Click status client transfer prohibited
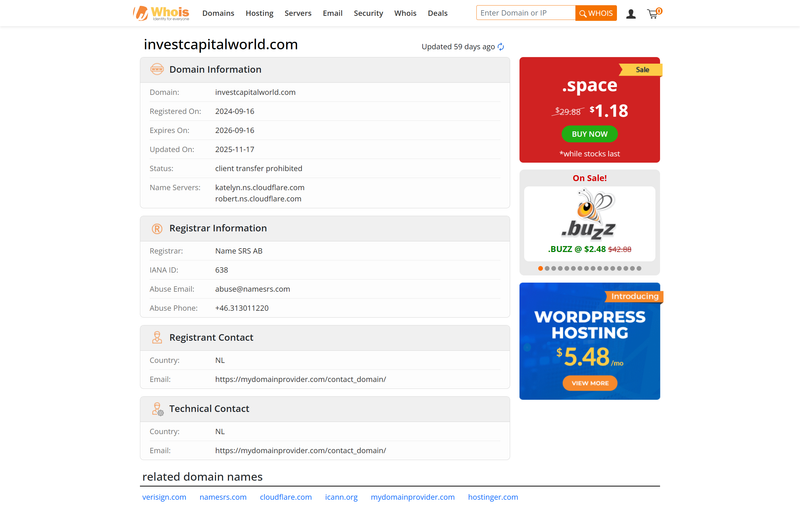 point(259,168)
